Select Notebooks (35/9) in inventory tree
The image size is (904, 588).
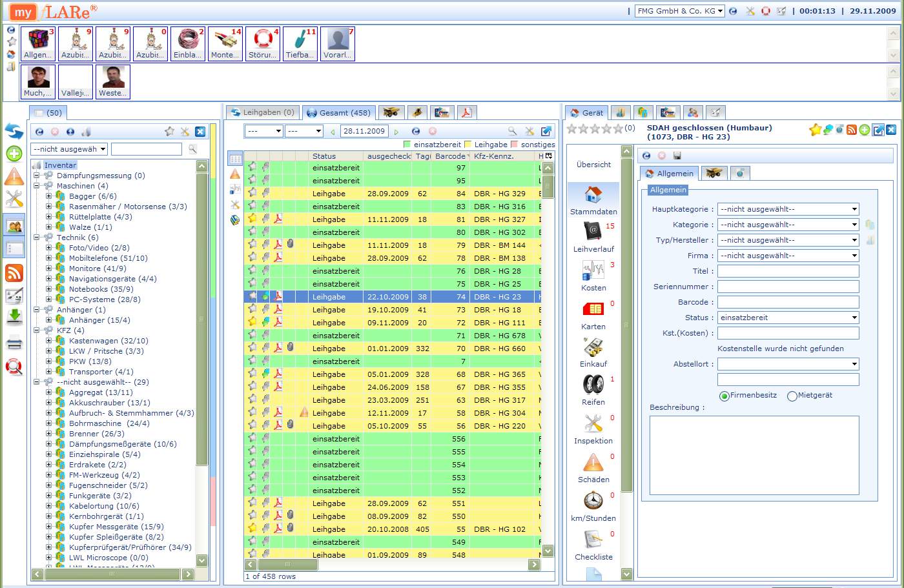point(101,289)
